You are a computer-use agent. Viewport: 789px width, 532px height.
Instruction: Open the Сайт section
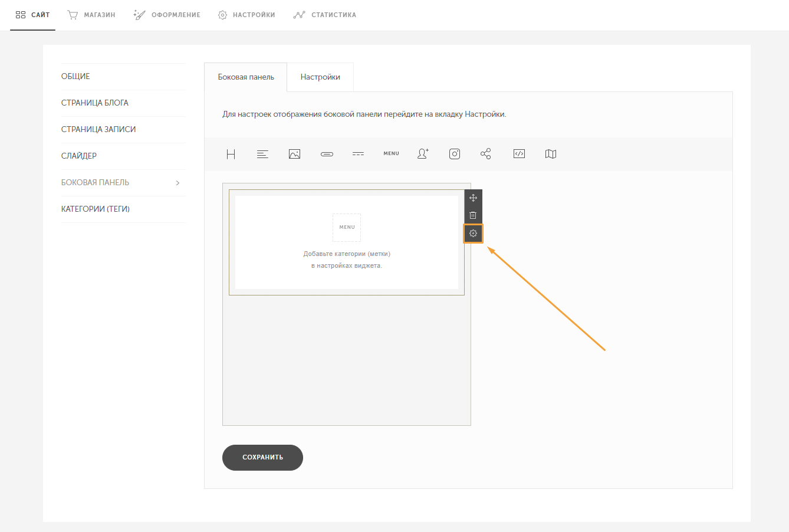tap(32, 15)
